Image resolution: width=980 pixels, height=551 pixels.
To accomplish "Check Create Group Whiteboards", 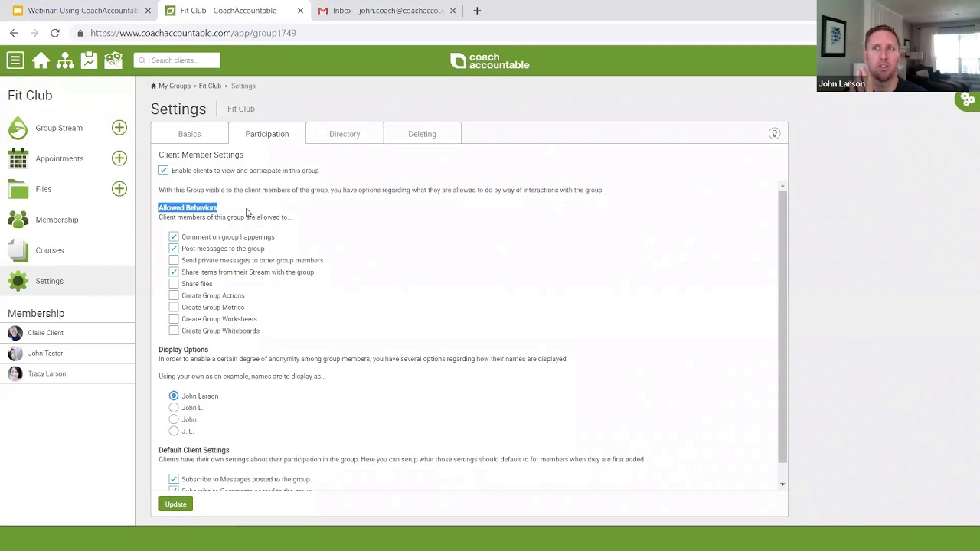I will pyautogui.click(x=174, y=331).
